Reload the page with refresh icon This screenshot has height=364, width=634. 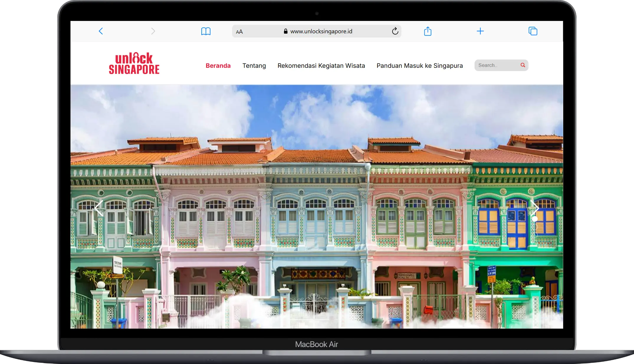395,31
